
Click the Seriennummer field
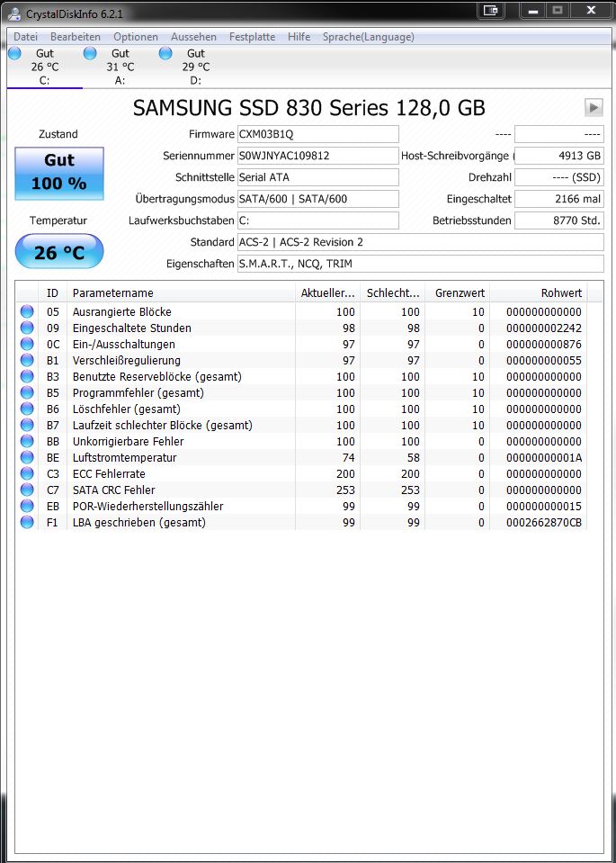click(318, 156)
